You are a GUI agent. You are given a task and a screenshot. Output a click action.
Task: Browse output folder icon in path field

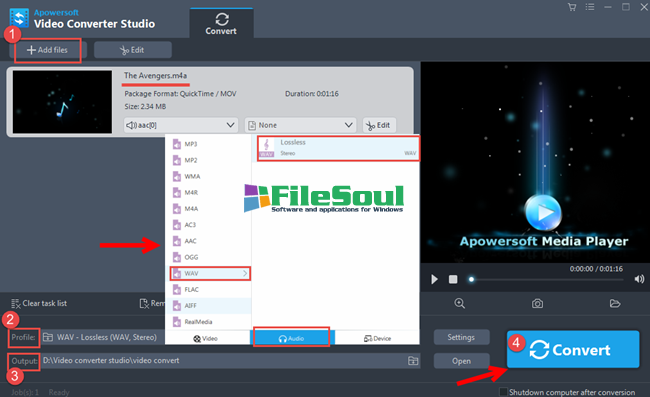point(413,361)
